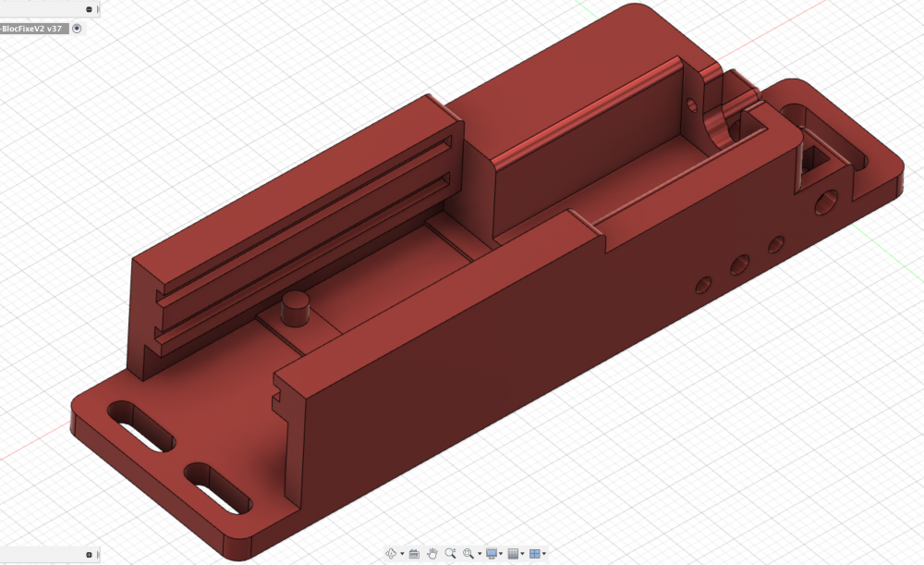Toggle the activate radio button beside BlocFixeV2
This screenshot has height=565, width=924.
77,29
